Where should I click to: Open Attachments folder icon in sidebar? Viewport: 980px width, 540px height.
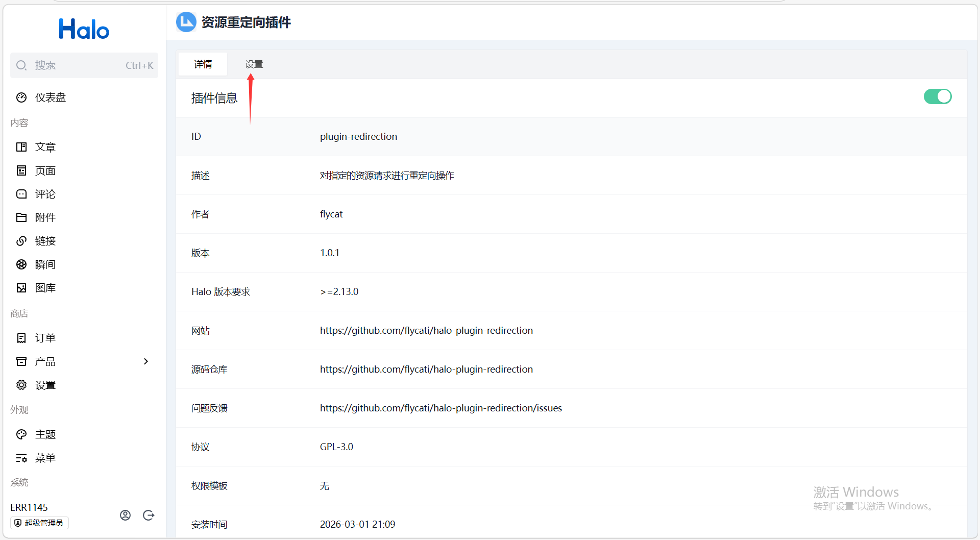(21, 217)
